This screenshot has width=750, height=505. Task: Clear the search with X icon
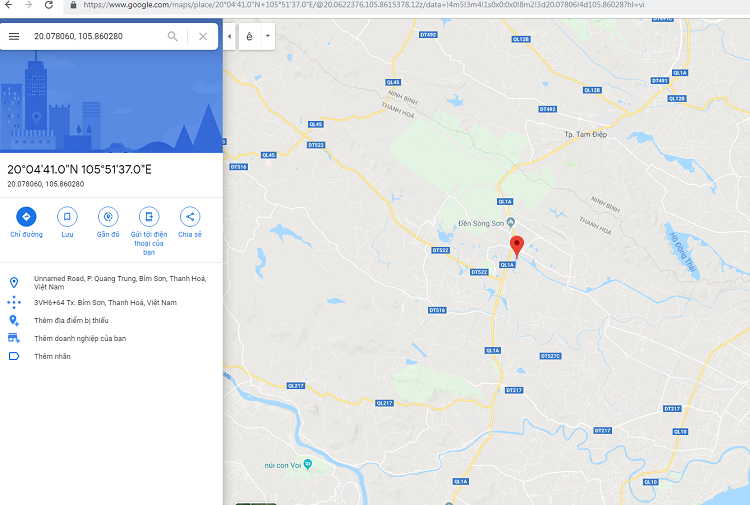(x=203, y=36)
